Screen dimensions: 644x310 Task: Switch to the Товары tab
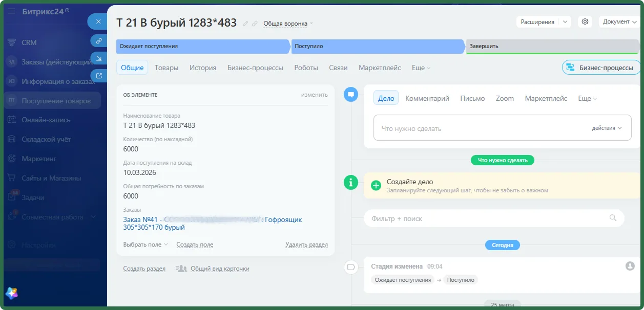coord(167,68)
